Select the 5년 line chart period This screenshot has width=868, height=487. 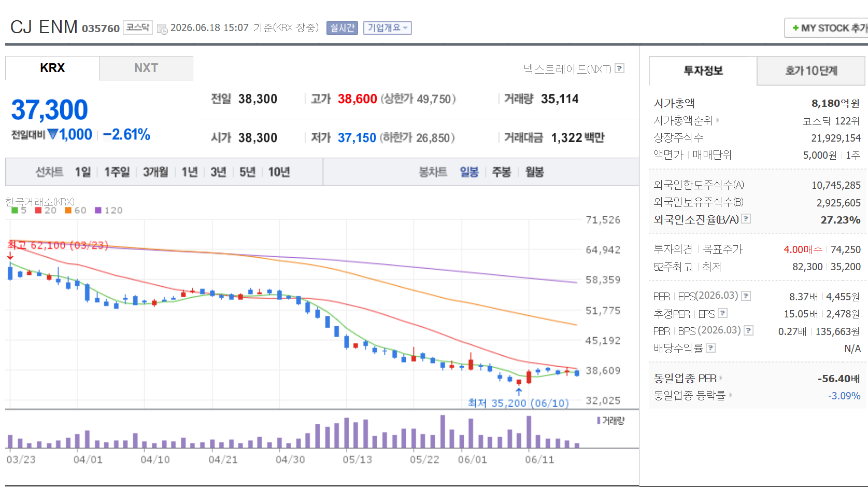click(x=247, y=172)
